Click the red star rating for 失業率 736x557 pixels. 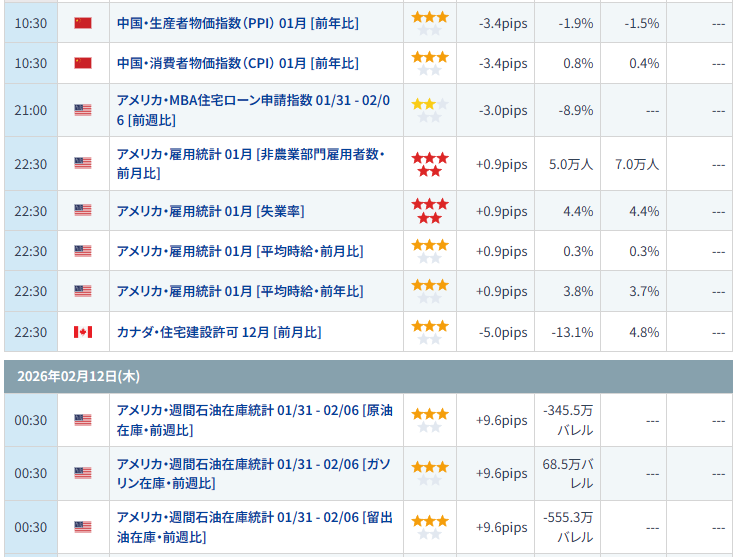[x=430, y=211]
